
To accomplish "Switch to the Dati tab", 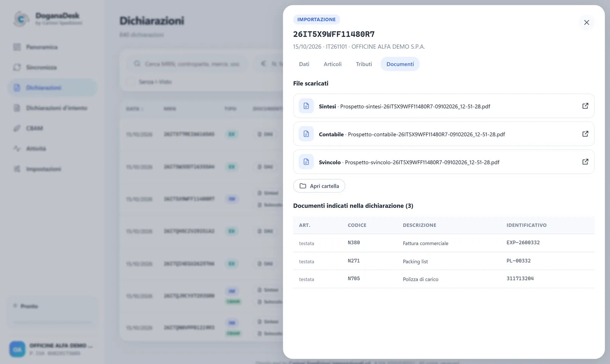I will click(304, 64).
